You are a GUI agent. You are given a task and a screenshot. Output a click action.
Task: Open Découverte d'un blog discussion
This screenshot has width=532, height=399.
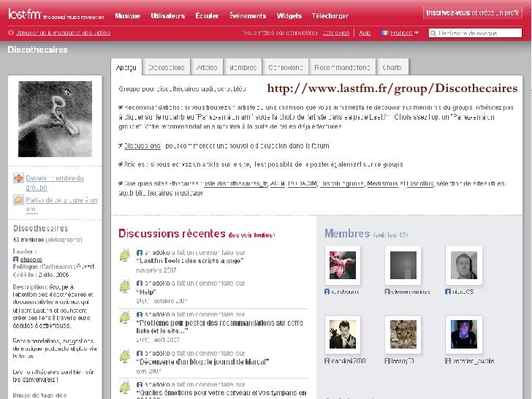pos(202,362)
